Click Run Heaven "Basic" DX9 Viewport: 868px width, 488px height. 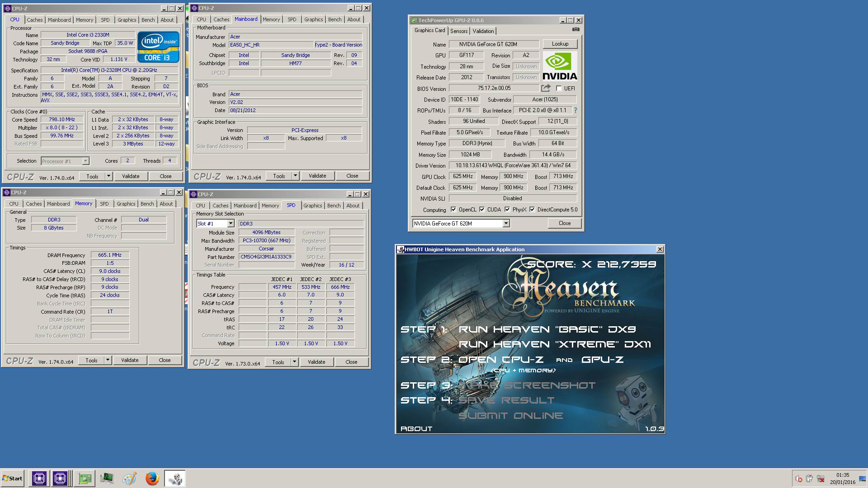pos(547,329)
